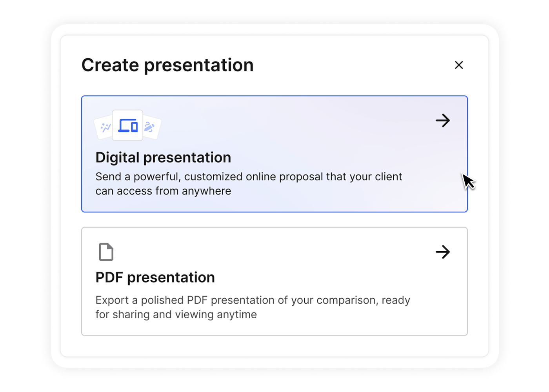Click the 'can access from anywhere' line
This screenshot has width=549, height=392.
pyautogui.click(x=163, y=191)
